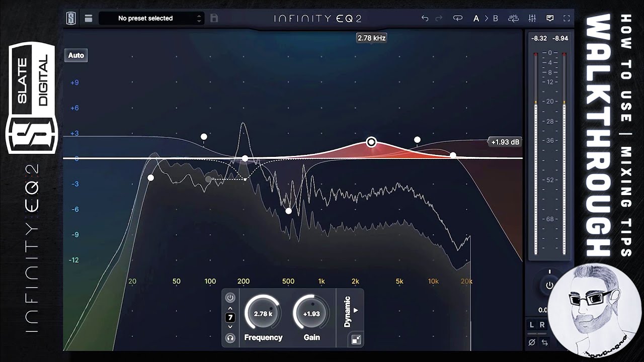Go to next band with down chevron

pyautogui.click(x=230, y=327)
